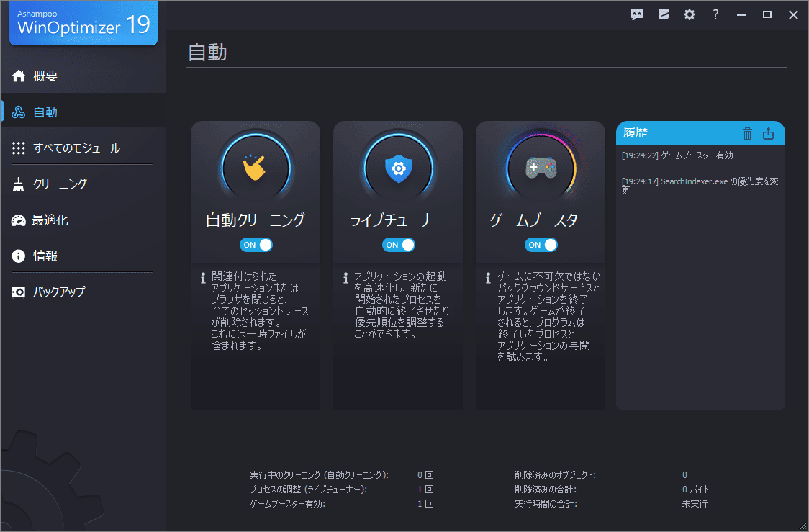Click the page heading 自動
Screen dimensions: 809x532
207,53
